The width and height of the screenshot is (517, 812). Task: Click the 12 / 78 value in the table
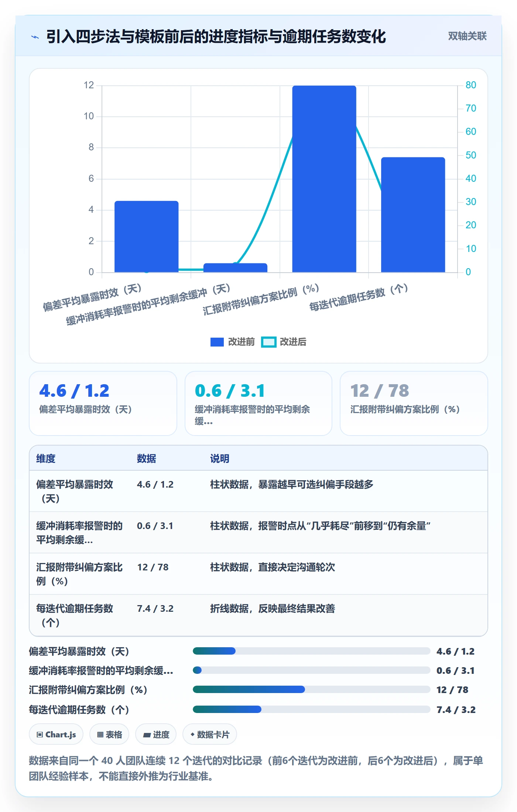(x=153, y=567)
